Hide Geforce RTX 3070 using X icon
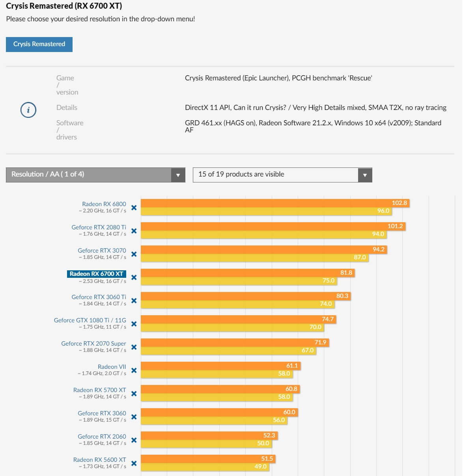The height and width of the screenshot is (476, 463). (134, 254)
